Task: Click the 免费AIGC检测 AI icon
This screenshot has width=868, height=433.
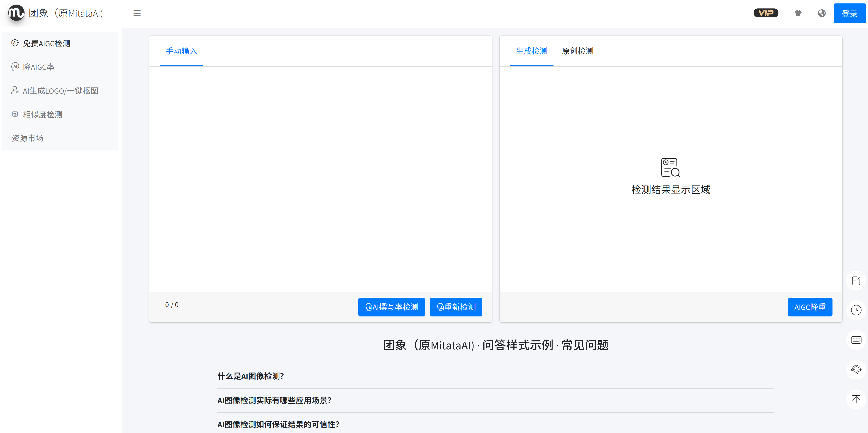Action: point(15,43)
